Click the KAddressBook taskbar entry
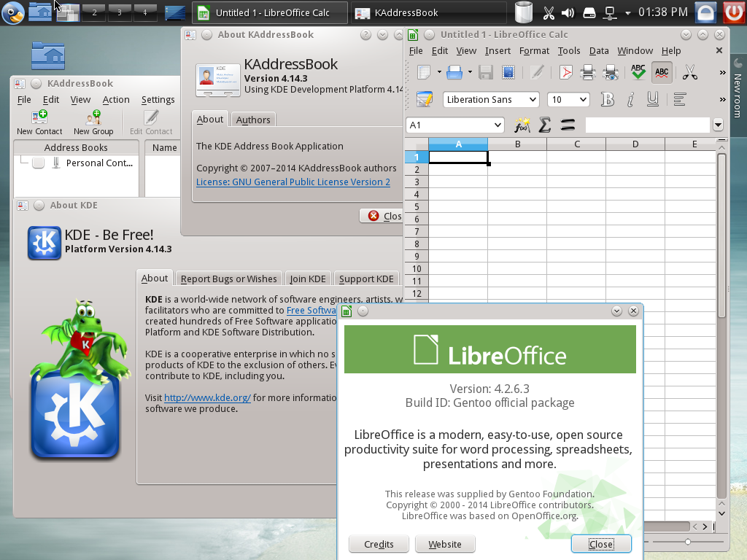 tap(428, 13)
